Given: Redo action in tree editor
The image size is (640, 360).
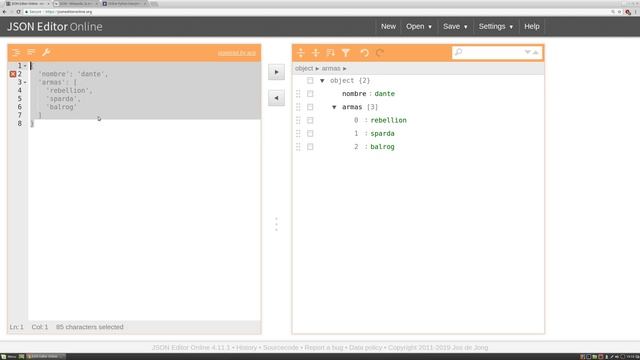Looking at the screenshot, I should click(380, 53).
